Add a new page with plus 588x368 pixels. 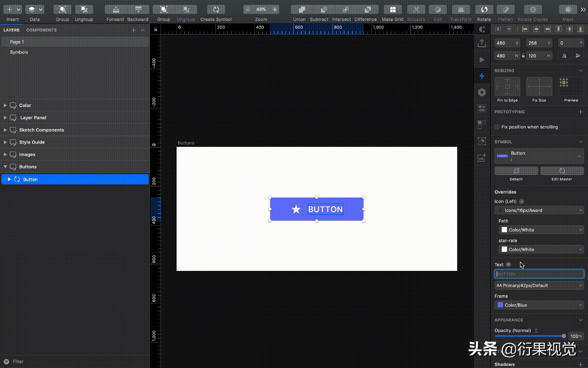[133, 30]
